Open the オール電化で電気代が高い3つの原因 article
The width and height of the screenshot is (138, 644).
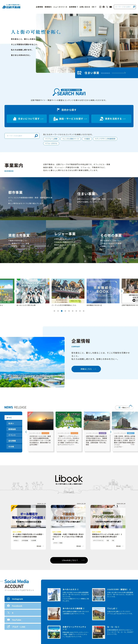(x=28, y=527)
